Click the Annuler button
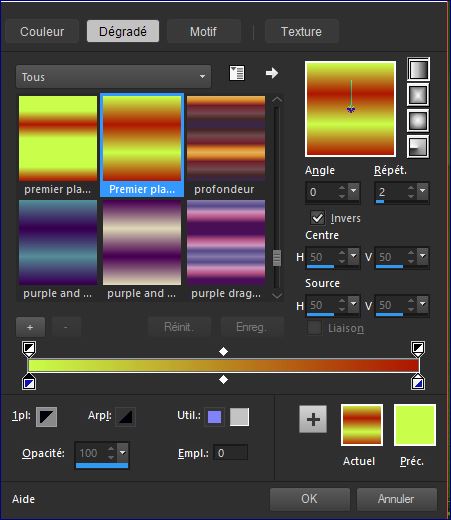 click(396, 499)
